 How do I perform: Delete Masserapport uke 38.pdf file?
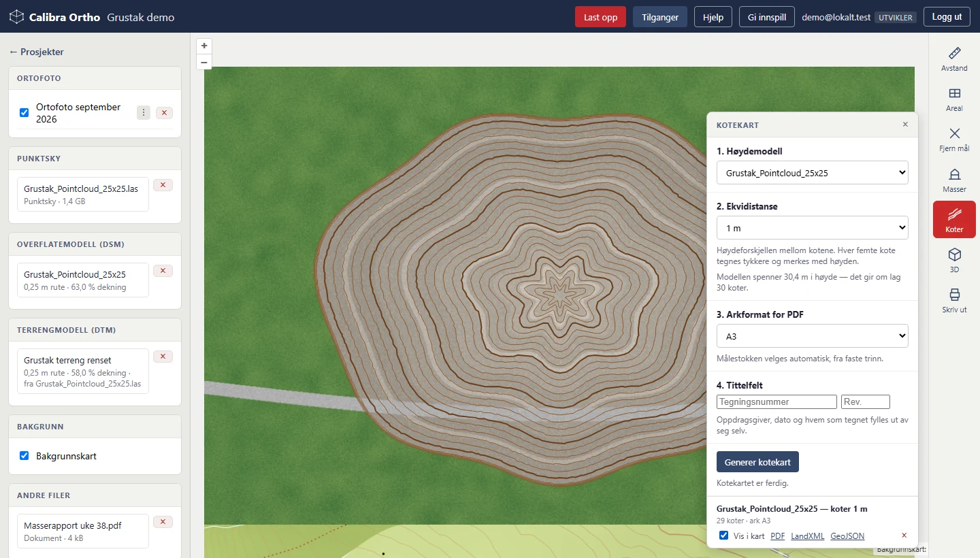tap(163, 522)
